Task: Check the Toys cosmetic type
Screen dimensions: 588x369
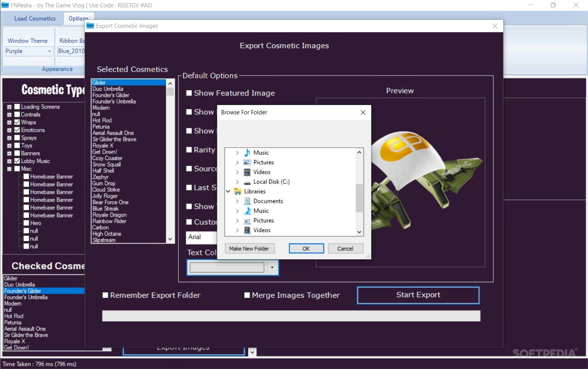Action: 17,145
